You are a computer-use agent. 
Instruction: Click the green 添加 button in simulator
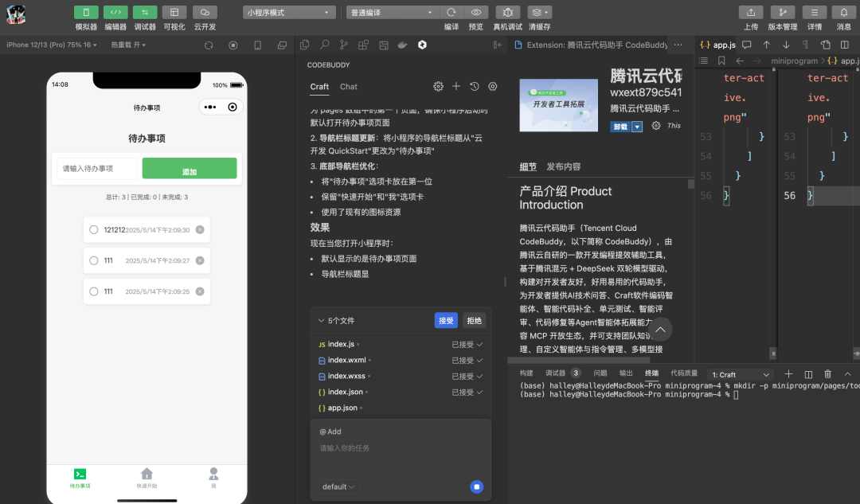[190, 168]
